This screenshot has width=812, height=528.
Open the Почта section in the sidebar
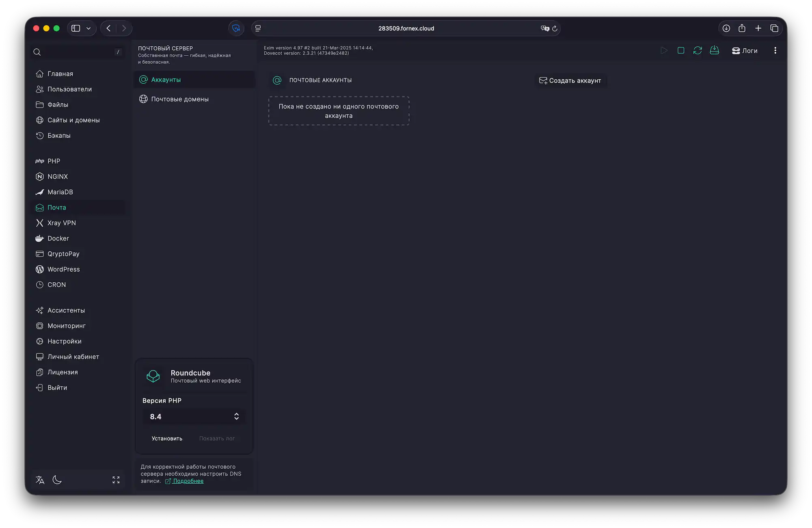coord(57,207)
